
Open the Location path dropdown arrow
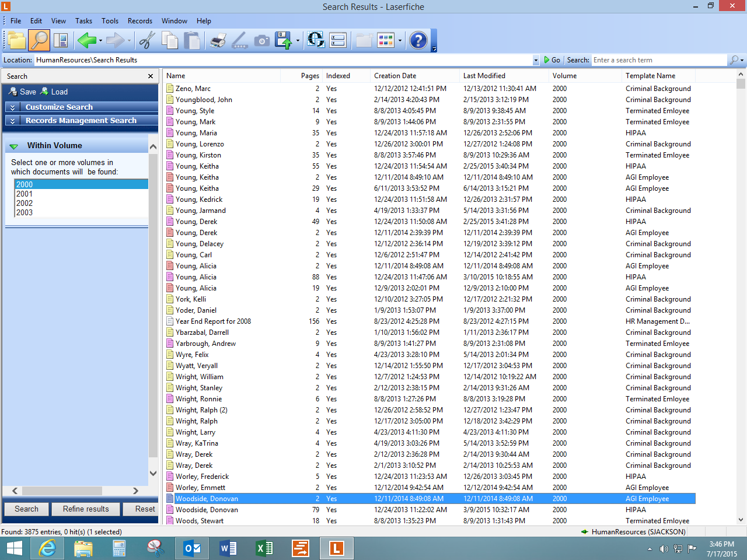536,60
